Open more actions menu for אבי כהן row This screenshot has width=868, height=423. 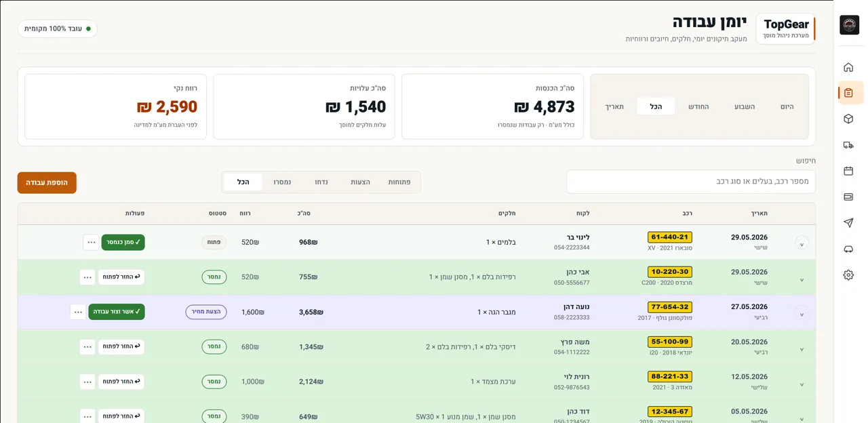click(x=87, y=277)
